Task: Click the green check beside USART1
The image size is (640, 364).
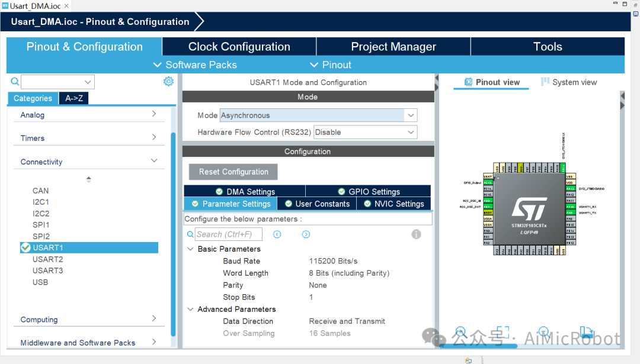Action: (x=25, y=247)
